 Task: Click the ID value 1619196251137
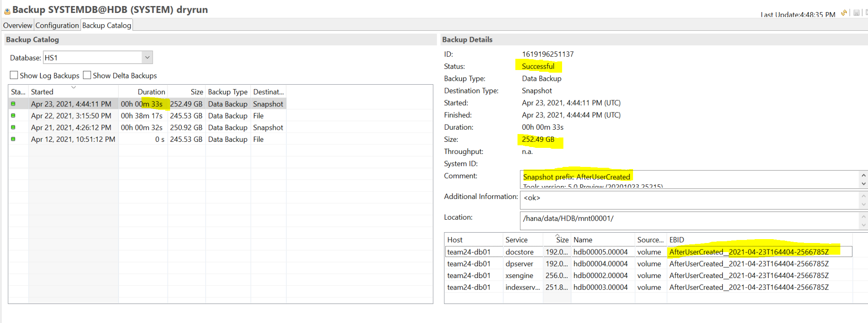coord(547,54)
